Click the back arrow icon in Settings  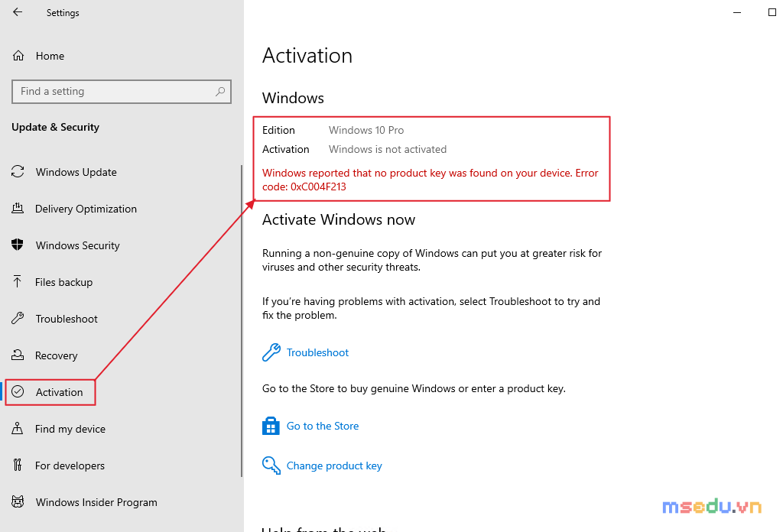18,12
